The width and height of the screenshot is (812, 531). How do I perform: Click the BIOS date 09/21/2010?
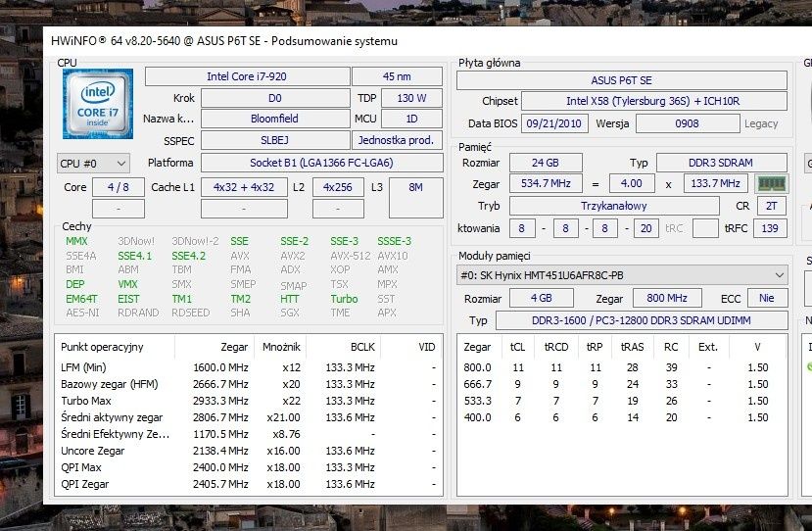point(554,123)
